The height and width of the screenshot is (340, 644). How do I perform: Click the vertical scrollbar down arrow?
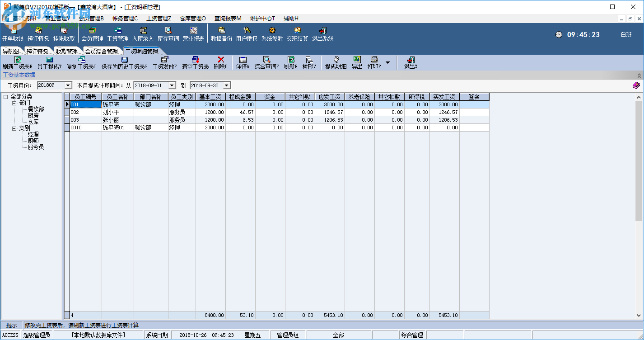tap(639, 316)
